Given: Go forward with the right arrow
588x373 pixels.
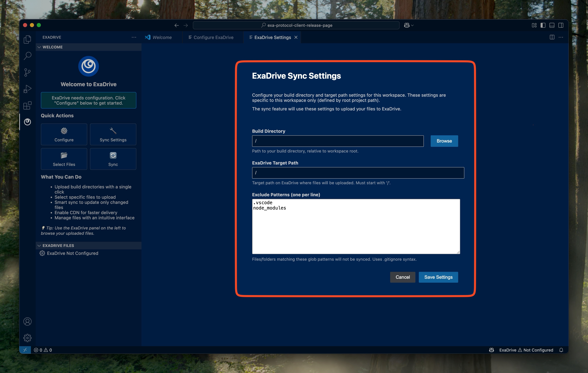Looking at the screenshot, I should tap(186, 25).
